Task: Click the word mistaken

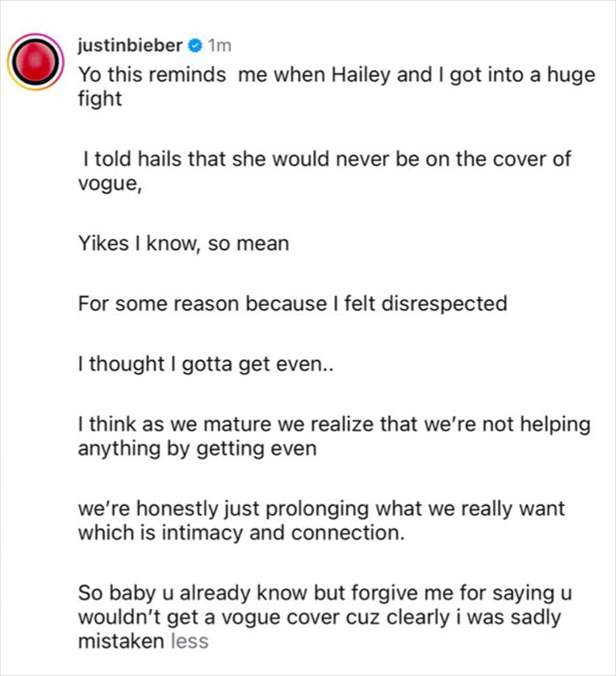Action: pyautogui.click(x=121, y=641)
